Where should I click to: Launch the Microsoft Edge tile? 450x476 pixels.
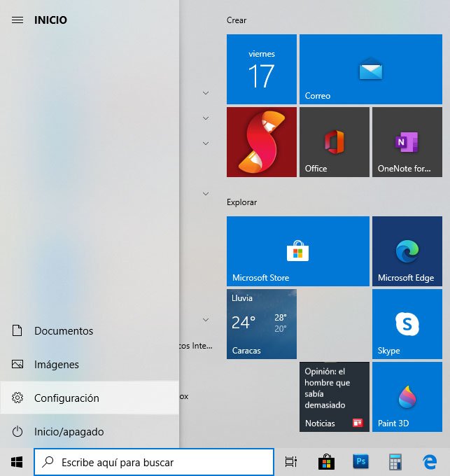point(407,251)
